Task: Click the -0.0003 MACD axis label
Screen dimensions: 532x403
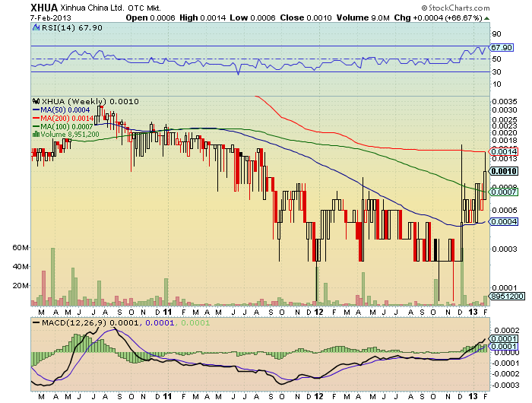Action: tap(505, 385)
